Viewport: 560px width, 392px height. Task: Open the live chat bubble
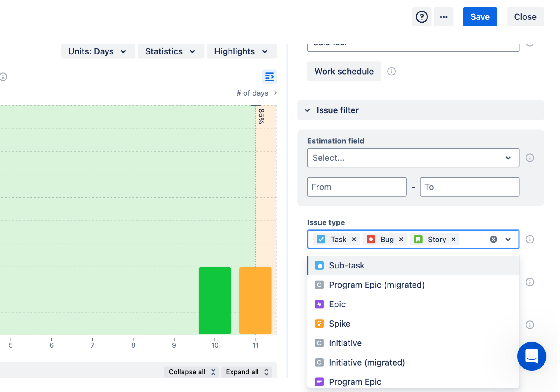(x=531, y=356)
